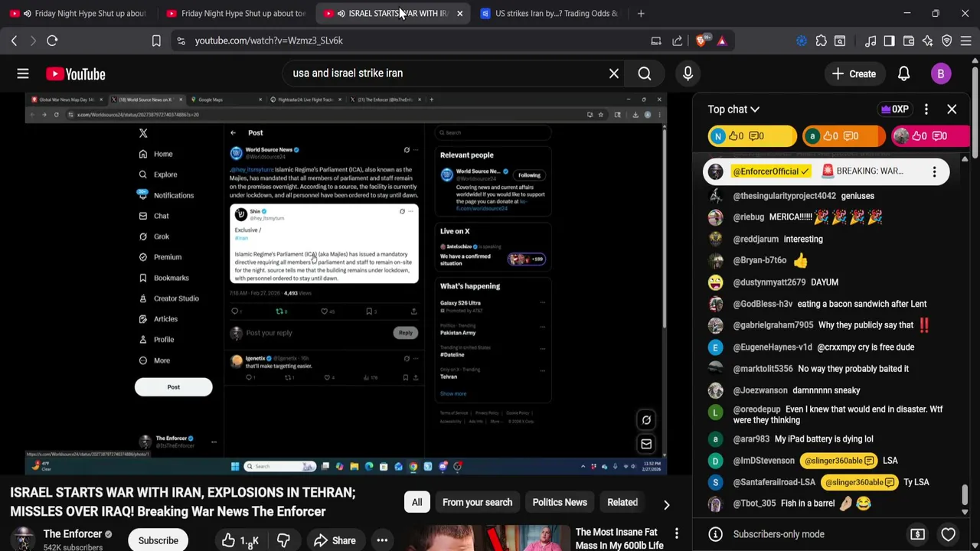The image size is (980, 551).
Task: Open The Enforcer channel avatar
Action: (x=23, y=540)
